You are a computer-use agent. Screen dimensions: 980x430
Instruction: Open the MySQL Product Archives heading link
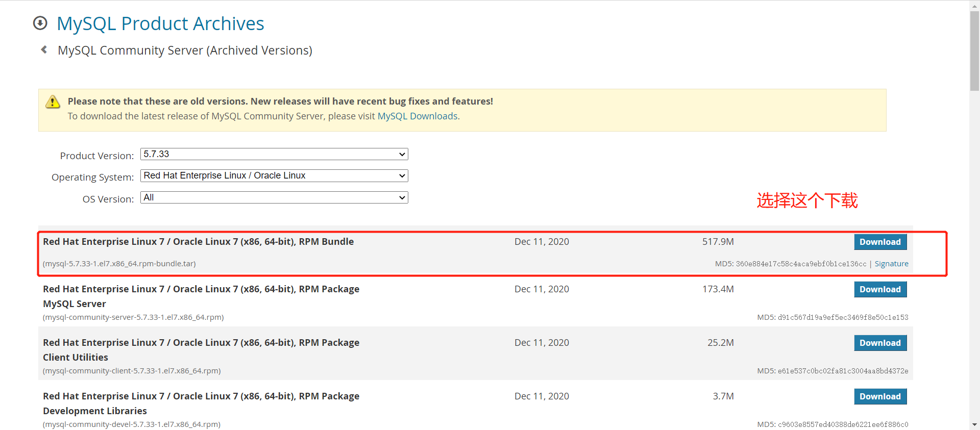(x=160, y=23)
